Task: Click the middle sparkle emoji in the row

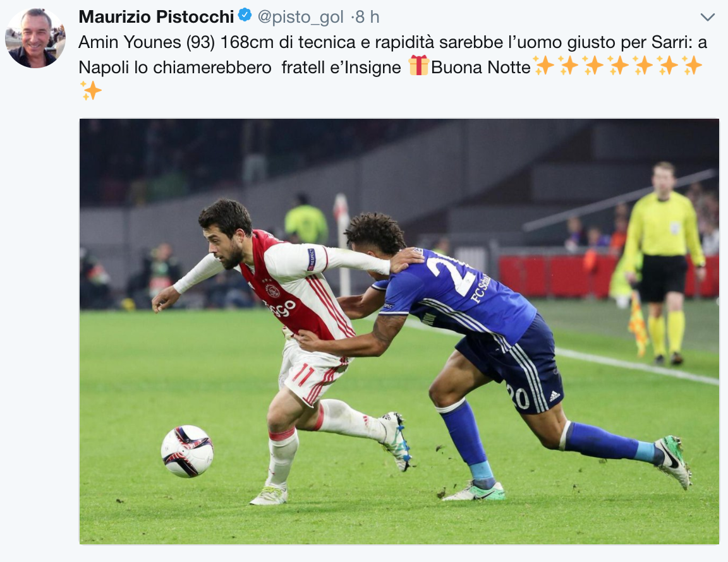Action: (618, 65)
